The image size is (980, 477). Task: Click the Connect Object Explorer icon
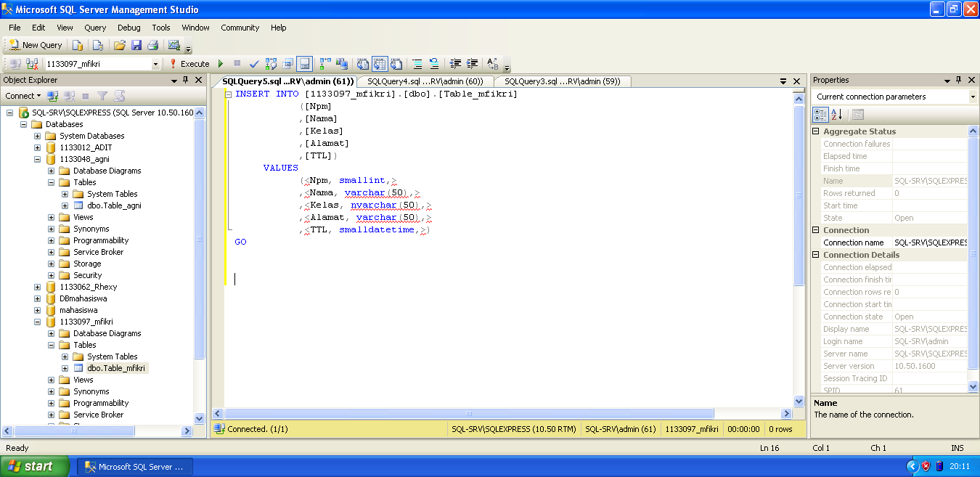tap(52, 96)
